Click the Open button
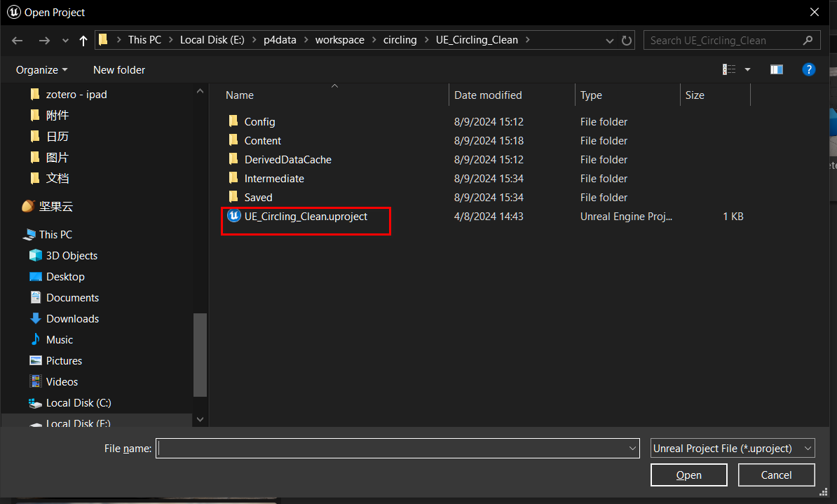The width and height of the screenshot is (837, 504). 688,475
